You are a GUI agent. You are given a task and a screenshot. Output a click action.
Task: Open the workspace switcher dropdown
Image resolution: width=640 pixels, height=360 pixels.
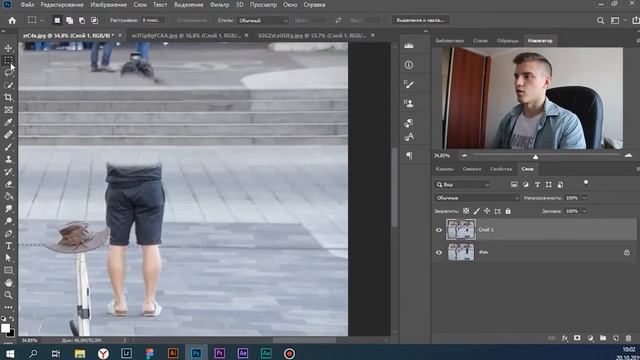click(617, 20)
